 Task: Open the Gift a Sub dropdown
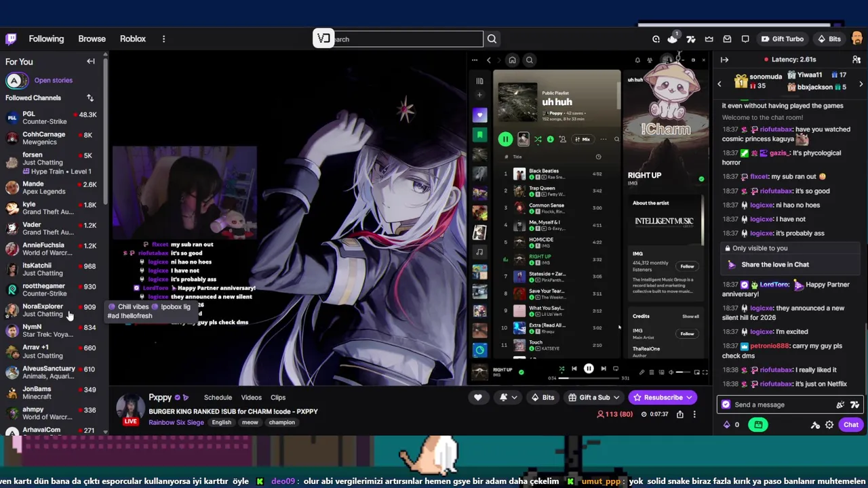[595, 397]
